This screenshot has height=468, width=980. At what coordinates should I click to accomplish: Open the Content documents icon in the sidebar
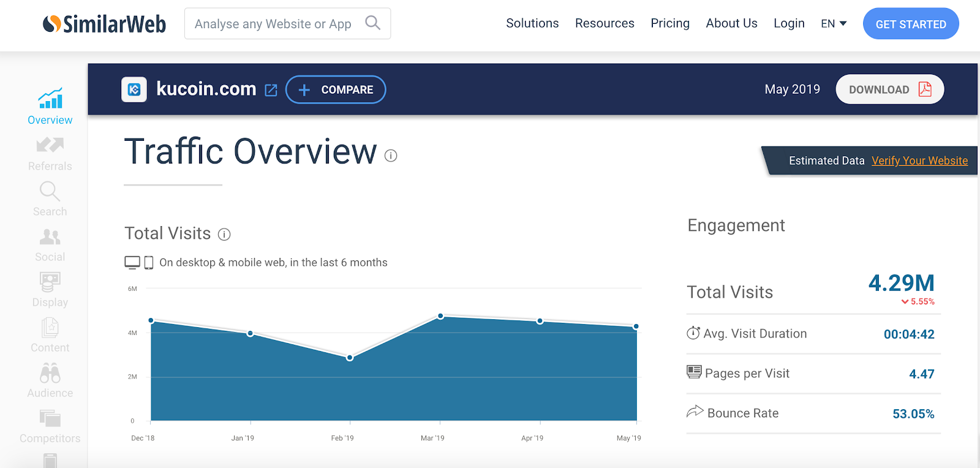point(50,328)
